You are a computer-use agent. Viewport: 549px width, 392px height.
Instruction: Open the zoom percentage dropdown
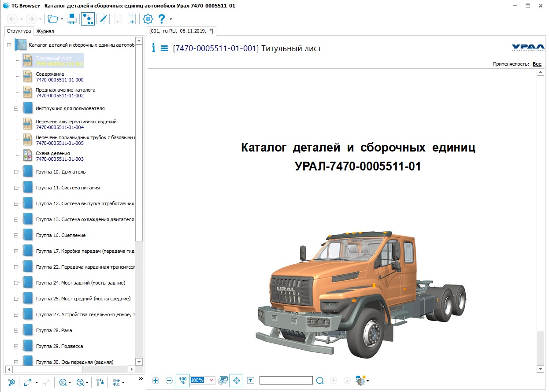point(211,380)
